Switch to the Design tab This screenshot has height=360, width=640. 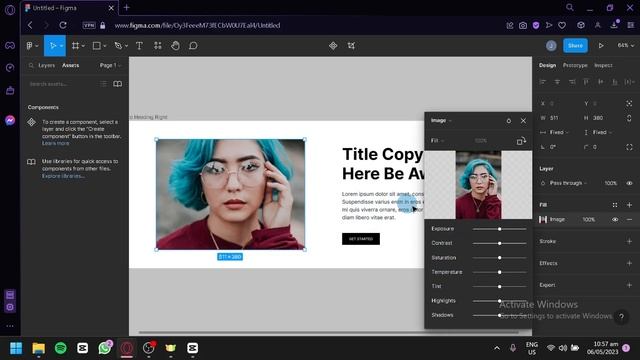pos(547,65)
